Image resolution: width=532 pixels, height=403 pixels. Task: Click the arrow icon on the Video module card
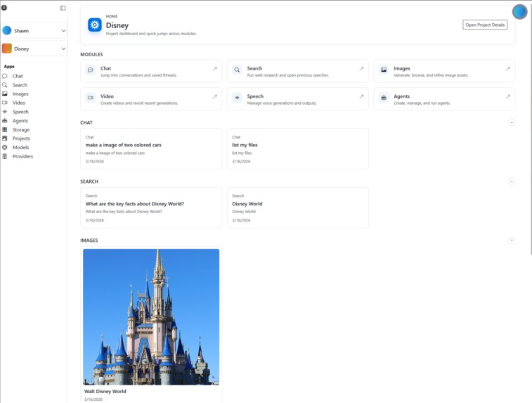pos(215,96)
